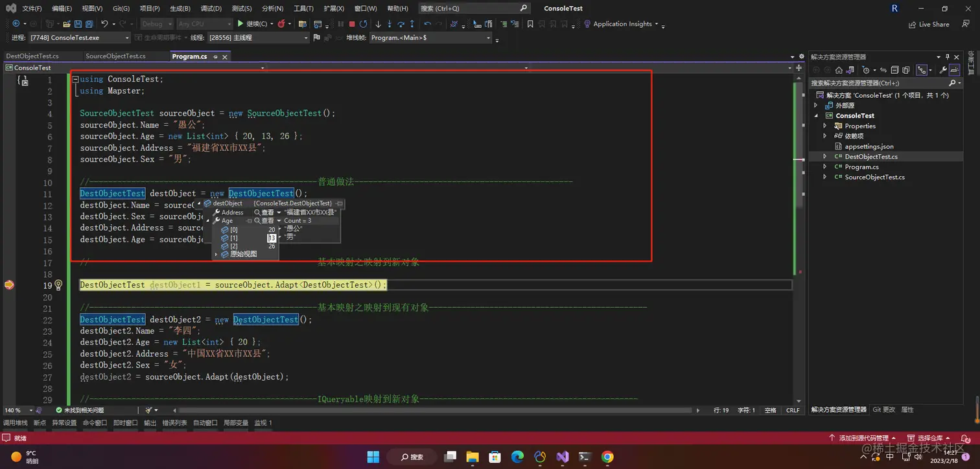Screen dimensions: 980x469
Task: Toggle Preview Selected Items in Solution Explorer
Action: (955, 70)
